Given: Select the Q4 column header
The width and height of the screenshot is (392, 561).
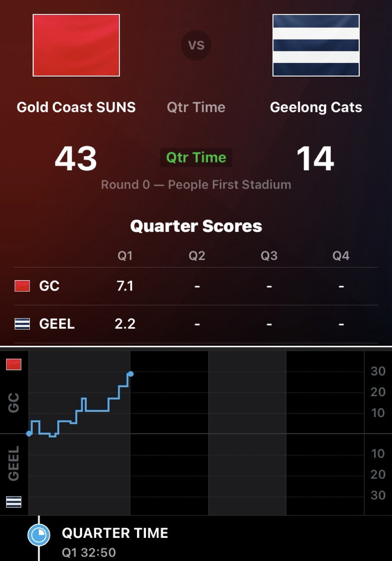Looking at the screenshot, I should [x=341, y=256].
